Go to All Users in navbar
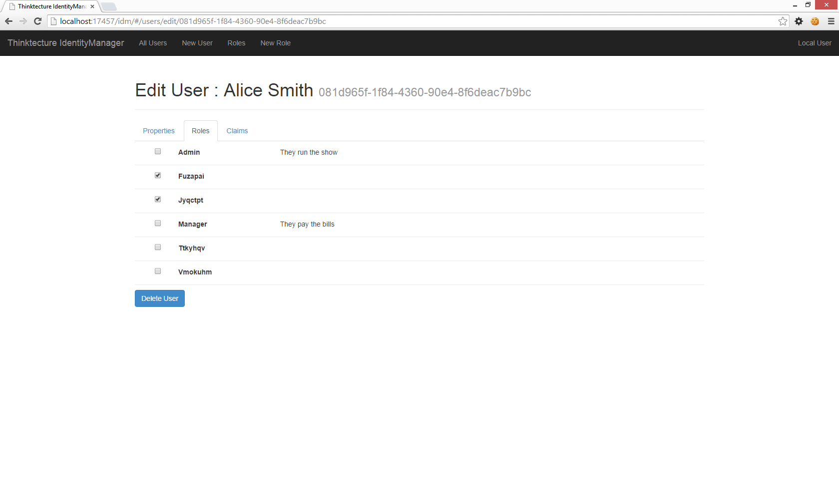 153,43
